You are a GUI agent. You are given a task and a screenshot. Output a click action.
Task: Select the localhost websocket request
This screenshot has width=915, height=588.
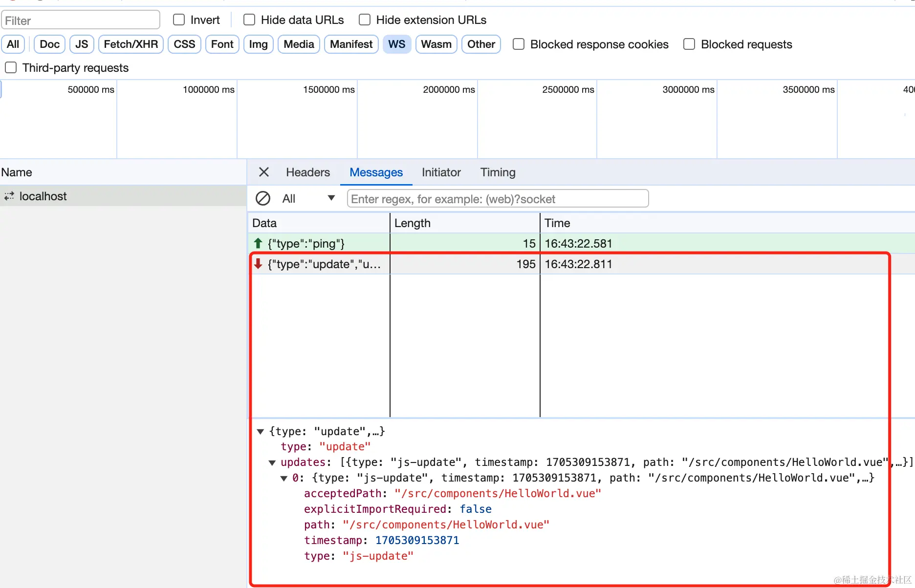[x=43, y=196]
